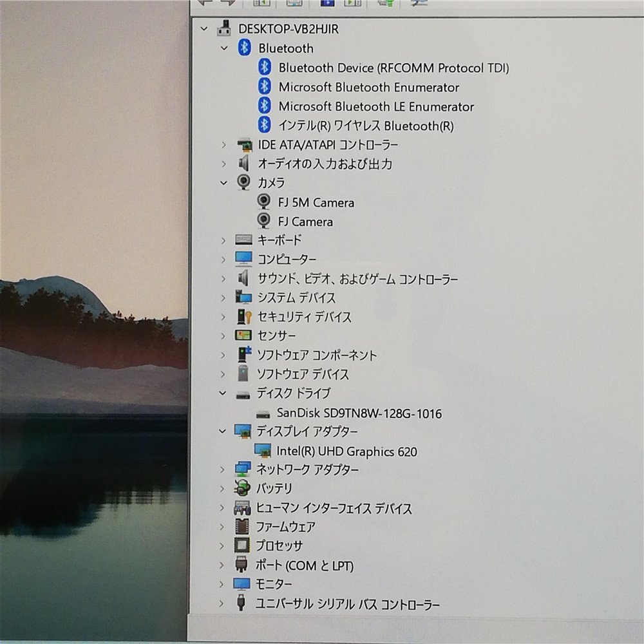This screenshot has height=644, width=644.
Task: Select Bluetooth Device (RFCOMM Protocol TDI)
Action: pyautogui.click(x=394, y=68)
